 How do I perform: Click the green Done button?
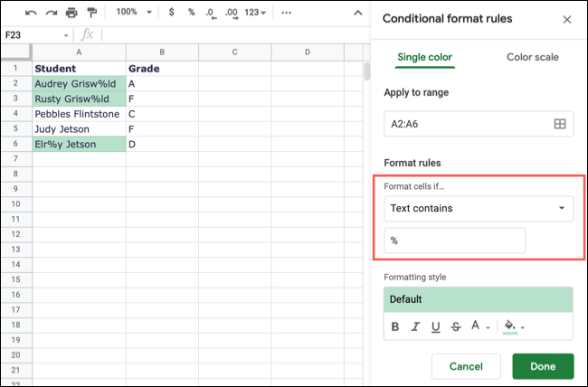point(543,365)
